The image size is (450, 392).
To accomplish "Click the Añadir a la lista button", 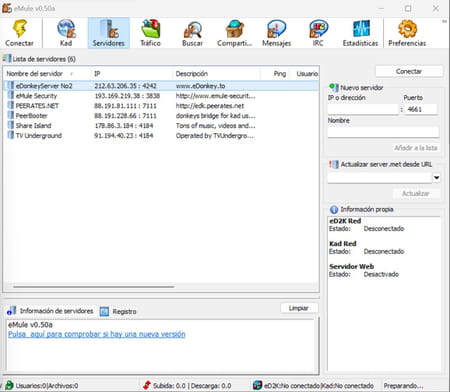I will (416, 148).
